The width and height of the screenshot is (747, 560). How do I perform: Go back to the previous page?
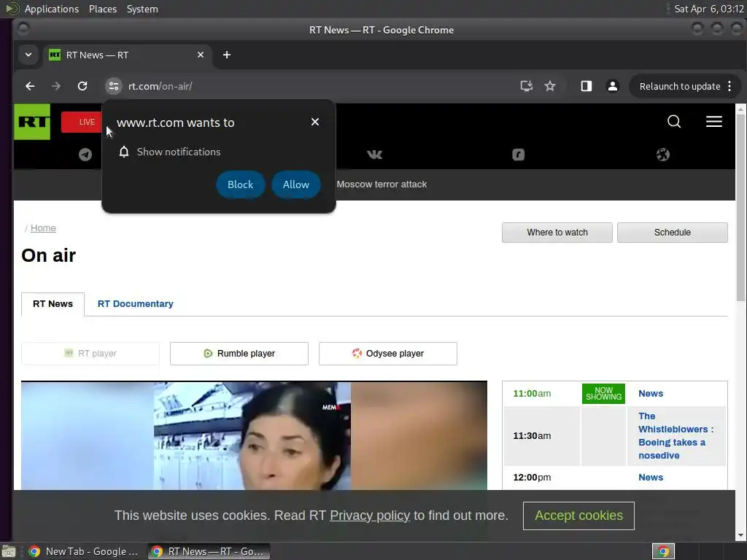click(x=30, y=86)
